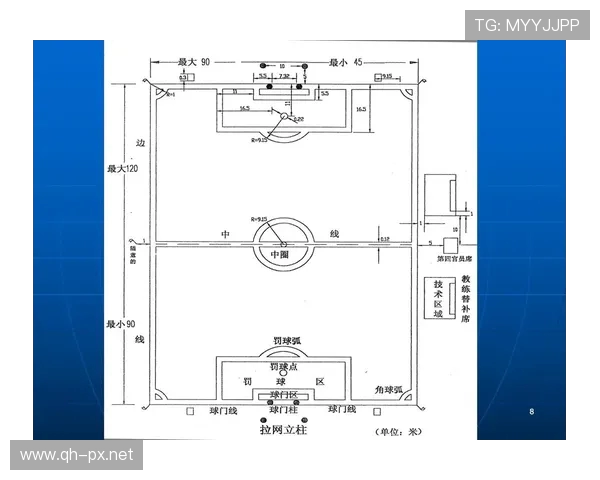Select the '球门线' label left of goal
Viewport: 600px width, 480px height.
coord(223,411)
